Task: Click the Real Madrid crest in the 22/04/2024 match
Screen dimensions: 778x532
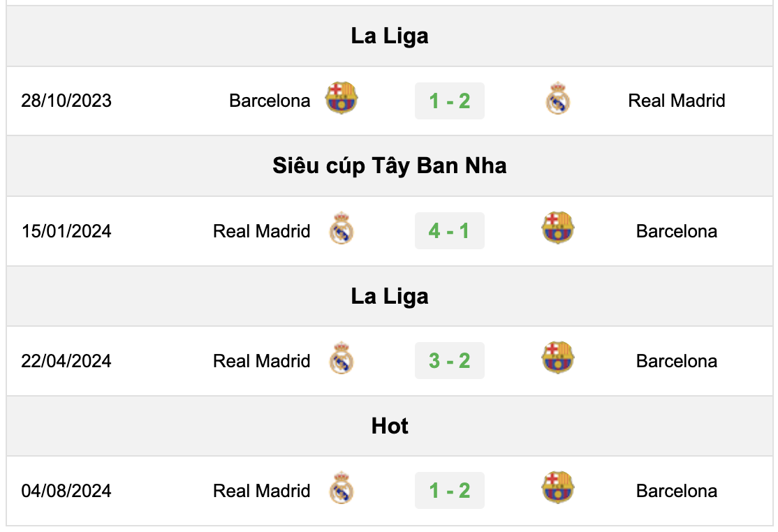Action: click(342, 358)
